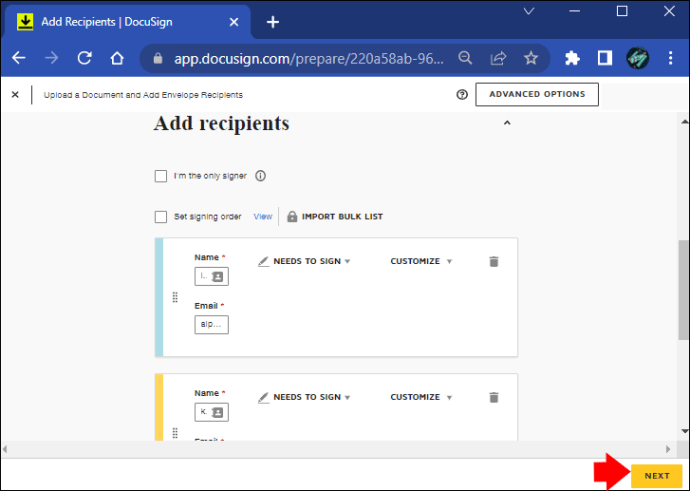Open address book in second recipient name
The image size is (690, 491).
[x=218, y=412]
